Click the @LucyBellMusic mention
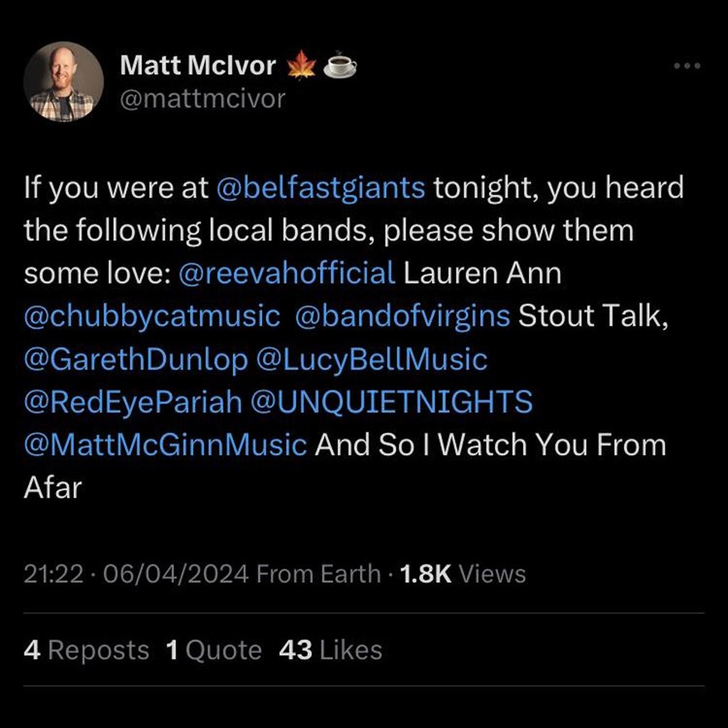 point(371,359)
